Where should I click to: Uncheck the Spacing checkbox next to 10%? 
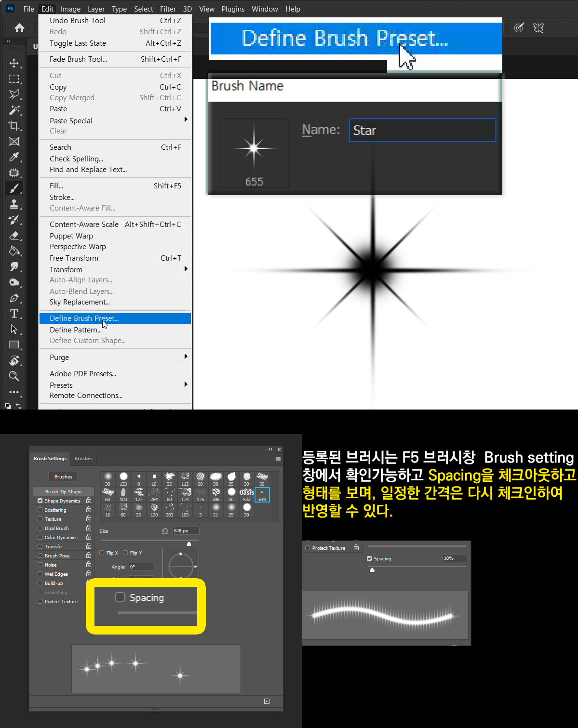(x=369, y=558)
